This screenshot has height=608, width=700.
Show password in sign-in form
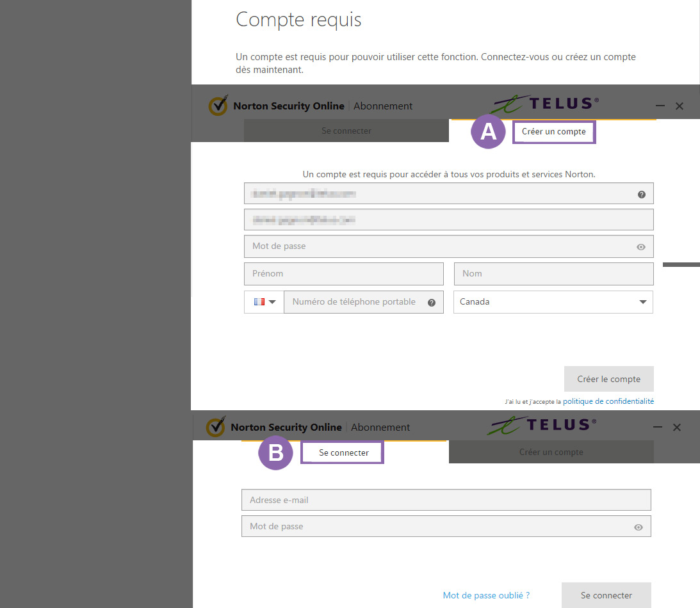639,527
